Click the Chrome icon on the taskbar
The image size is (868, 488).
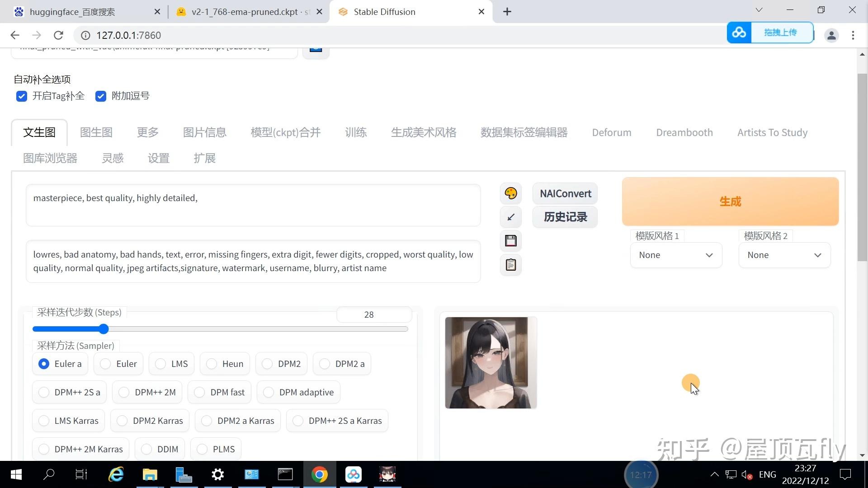pyautogui.click(x=319, y=474)
